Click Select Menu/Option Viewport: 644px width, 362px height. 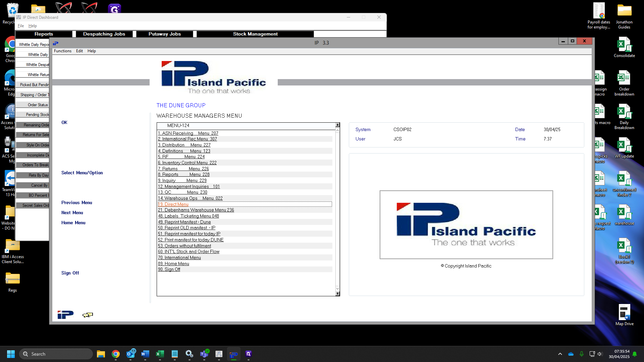[82, 173]
